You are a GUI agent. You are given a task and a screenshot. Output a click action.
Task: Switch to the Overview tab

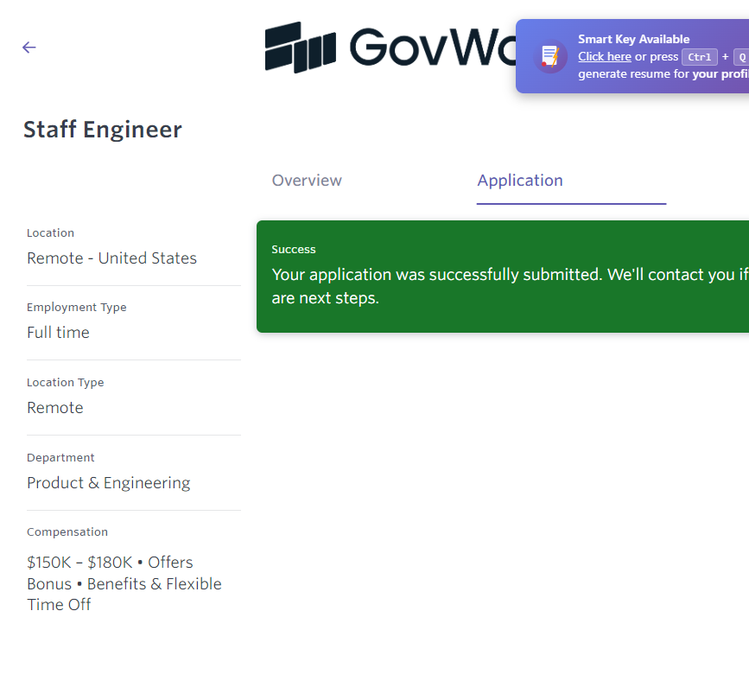coord(307,181)
